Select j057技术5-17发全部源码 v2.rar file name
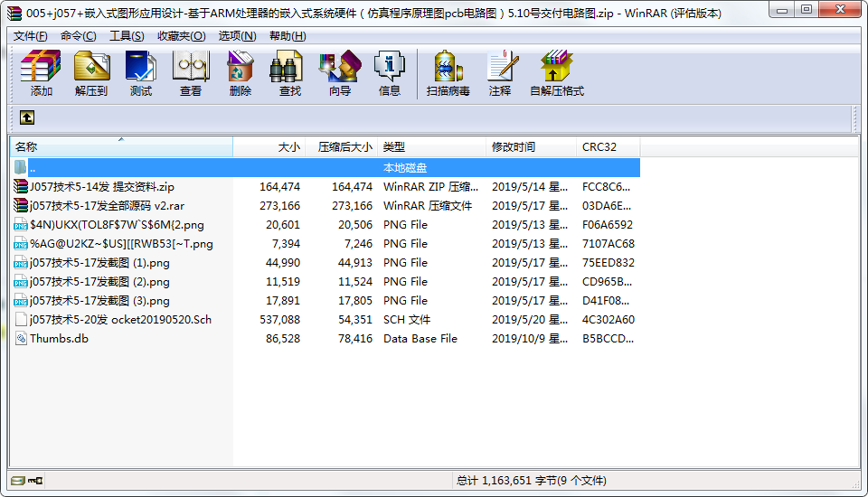The width and height of the screenshot is (868, 497). point(108,205)
